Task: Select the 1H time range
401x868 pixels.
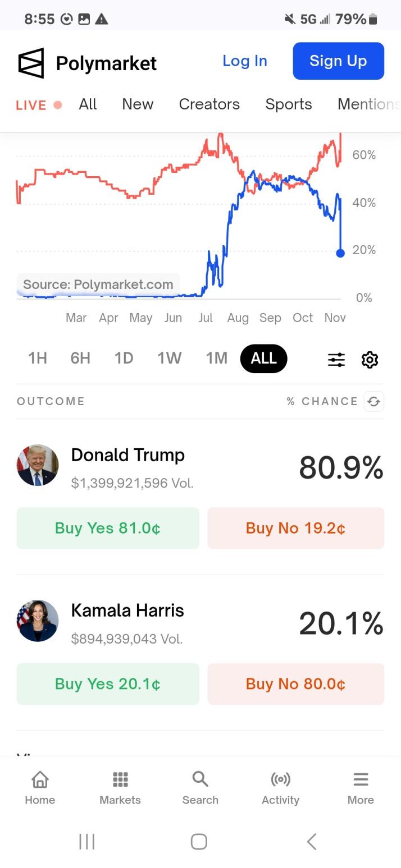Action: (x=38, y=358)
